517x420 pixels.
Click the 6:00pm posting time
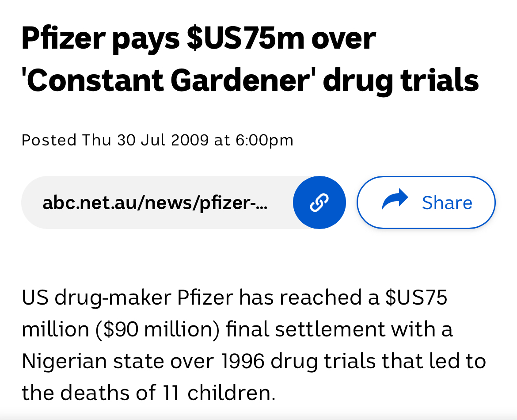264,140
